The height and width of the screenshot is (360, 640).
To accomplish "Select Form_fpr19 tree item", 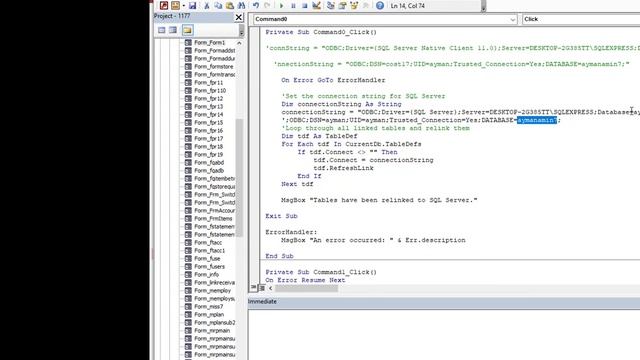I will tap(209, 155).
